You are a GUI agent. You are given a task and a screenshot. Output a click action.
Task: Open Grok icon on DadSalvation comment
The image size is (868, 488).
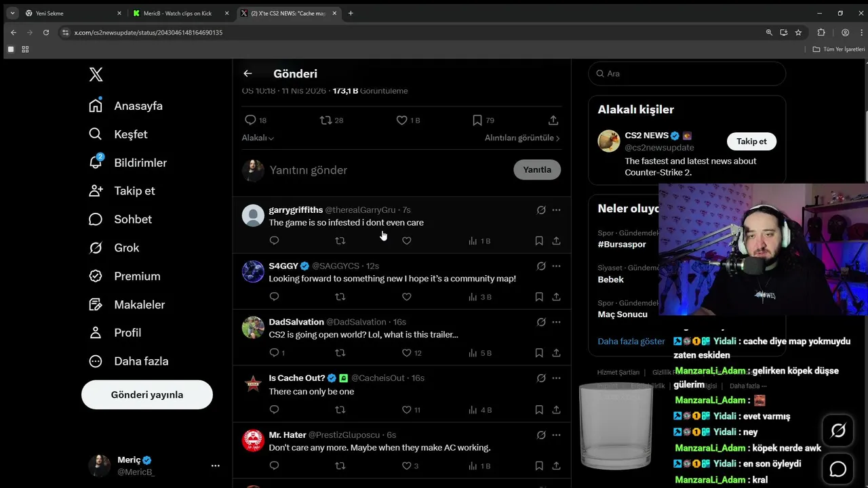pos(541,322)
